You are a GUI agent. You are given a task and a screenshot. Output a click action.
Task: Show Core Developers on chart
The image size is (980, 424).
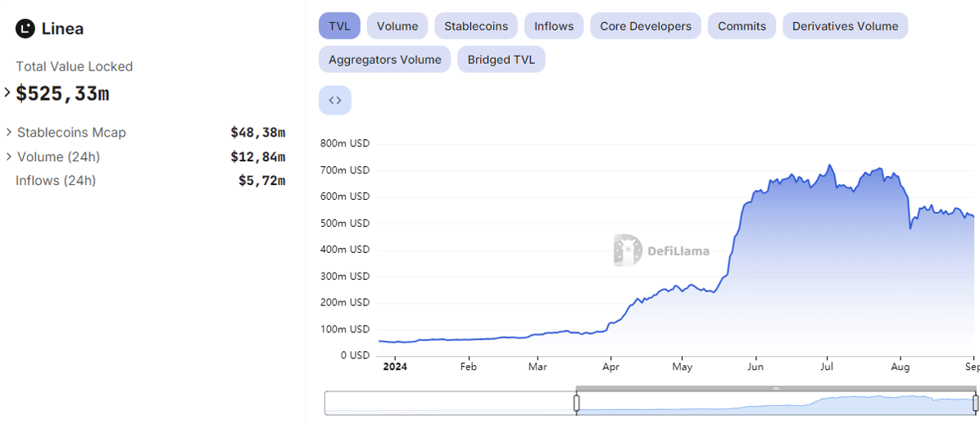[646, 26]
